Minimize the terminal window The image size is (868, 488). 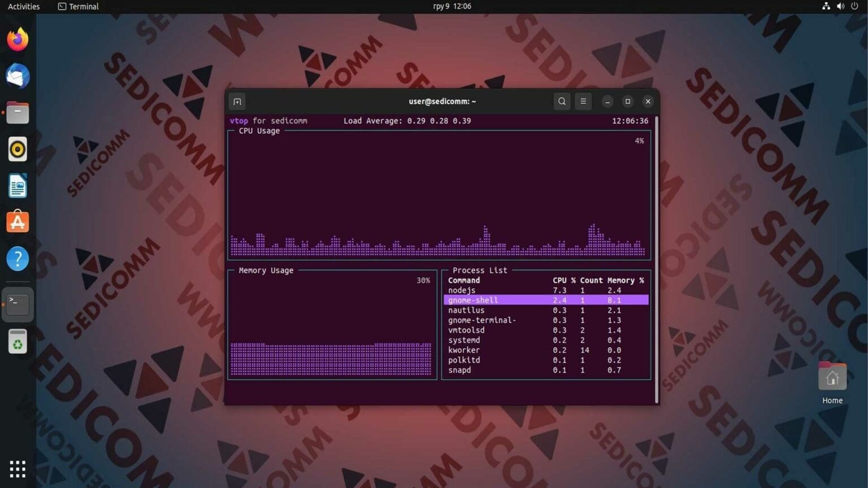[x=607, y=102]
